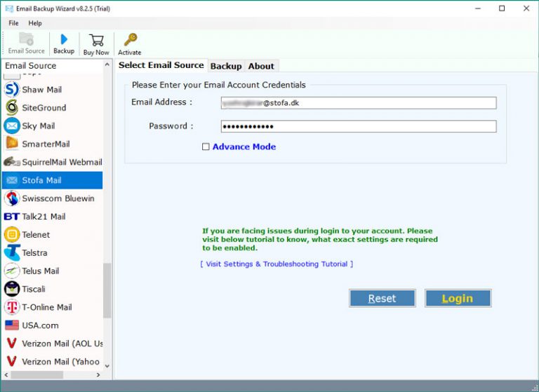
Task: Open Visit Settings & Troubleshooting Tutorial link
Action: pos(277,264)
